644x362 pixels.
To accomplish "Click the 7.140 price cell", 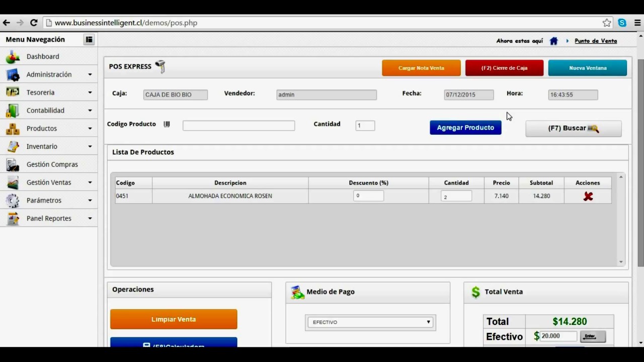I will tap(502, 196).
